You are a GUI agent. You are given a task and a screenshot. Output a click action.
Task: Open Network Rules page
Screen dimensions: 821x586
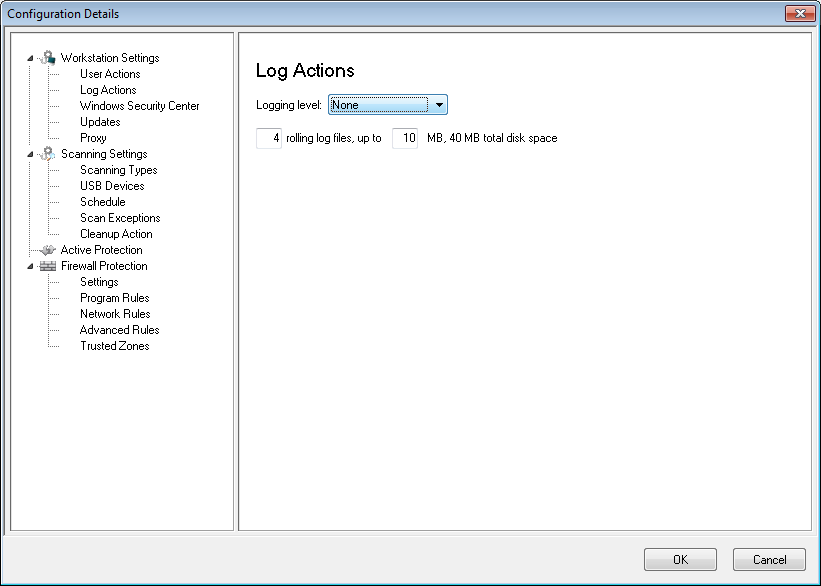(115, 314)
